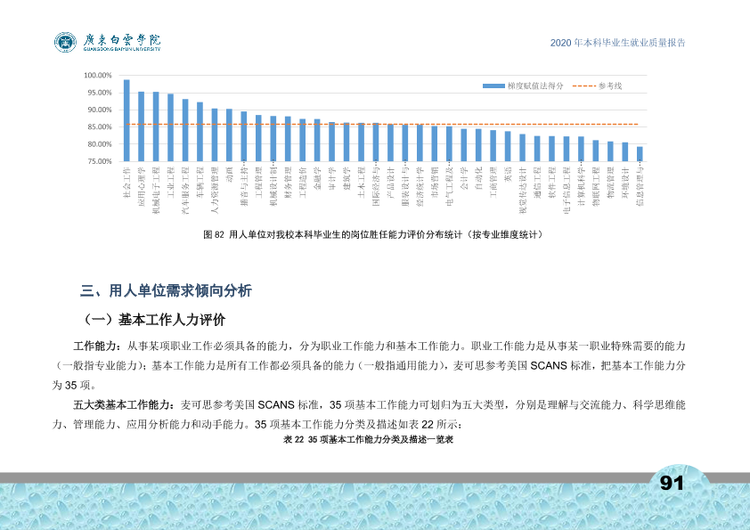Click header text 2020年本科毕业生就业质量报告
Viewport: 750px width, 530px height.
click(x=618, y=43)
